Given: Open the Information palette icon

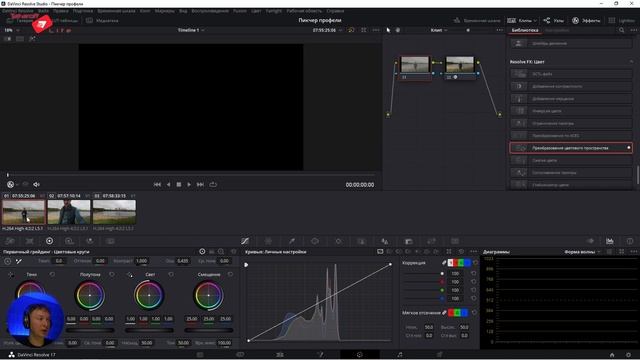Looking at the screenshot, I should tap(630, 241).
